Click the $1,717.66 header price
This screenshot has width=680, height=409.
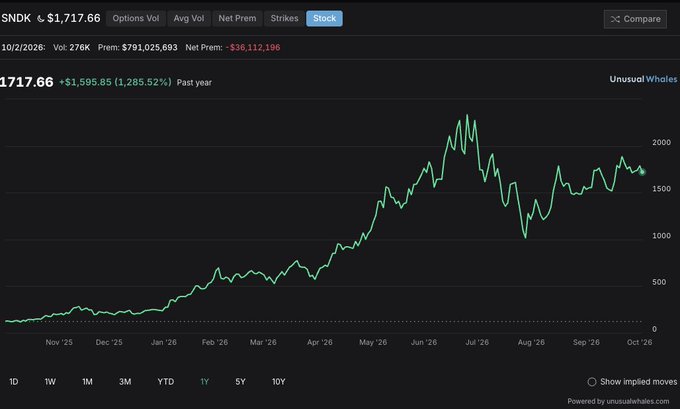click(74, 18)
